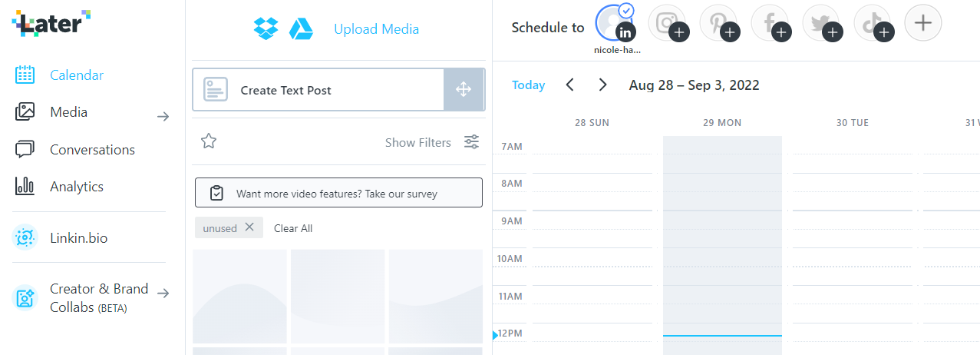Add a Pinterest profile
Viewport: 980px width, 355px height.
(718, 22)
